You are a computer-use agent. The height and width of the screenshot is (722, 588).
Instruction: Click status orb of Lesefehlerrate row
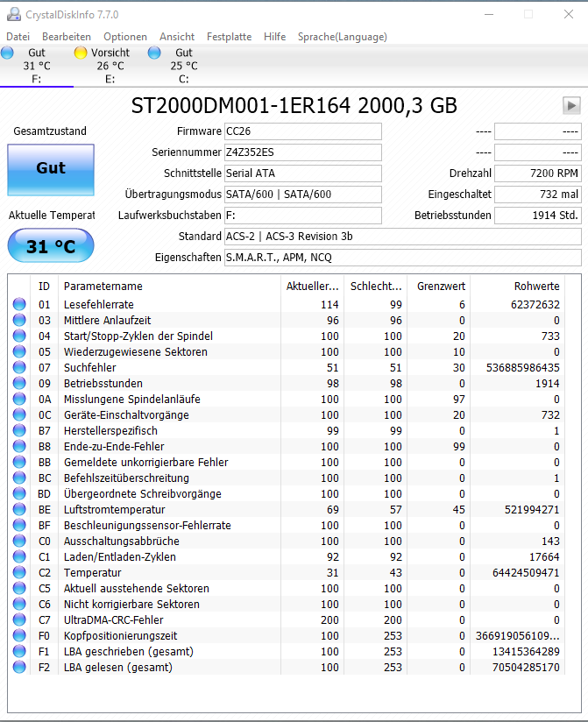pyautogui.click(x=19, y=304)
